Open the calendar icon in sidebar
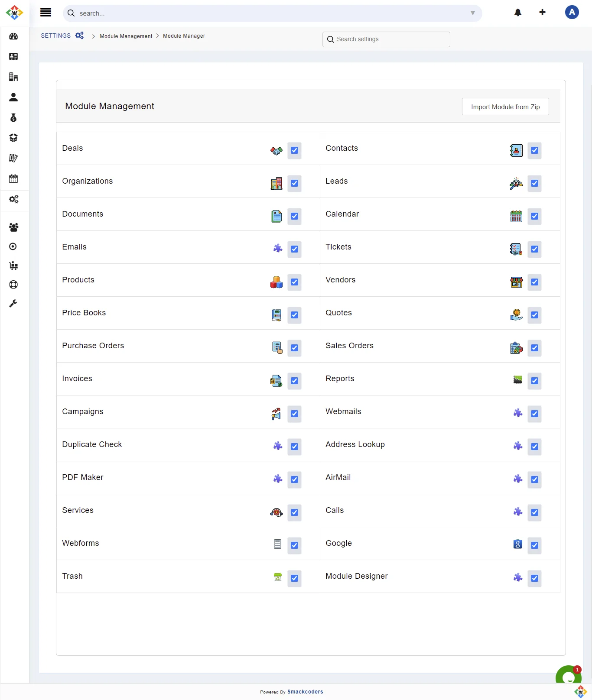This screenshot has height=700, width=592. coord(13,178)
